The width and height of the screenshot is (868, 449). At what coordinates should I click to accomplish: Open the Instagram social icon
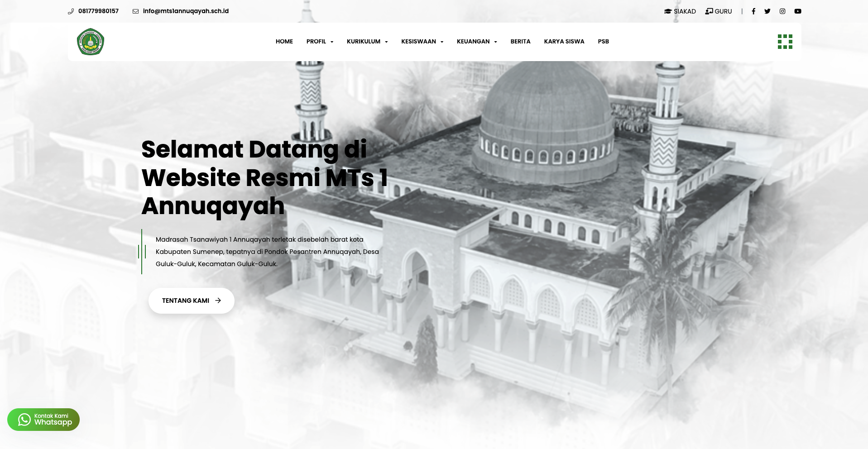782,11
